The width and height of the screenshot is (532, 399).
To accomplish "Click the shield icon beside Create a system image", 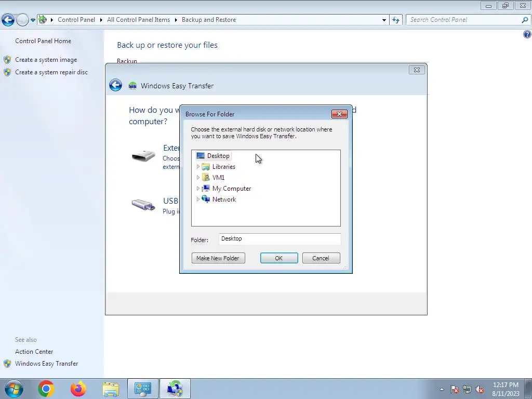I will 7,60.
